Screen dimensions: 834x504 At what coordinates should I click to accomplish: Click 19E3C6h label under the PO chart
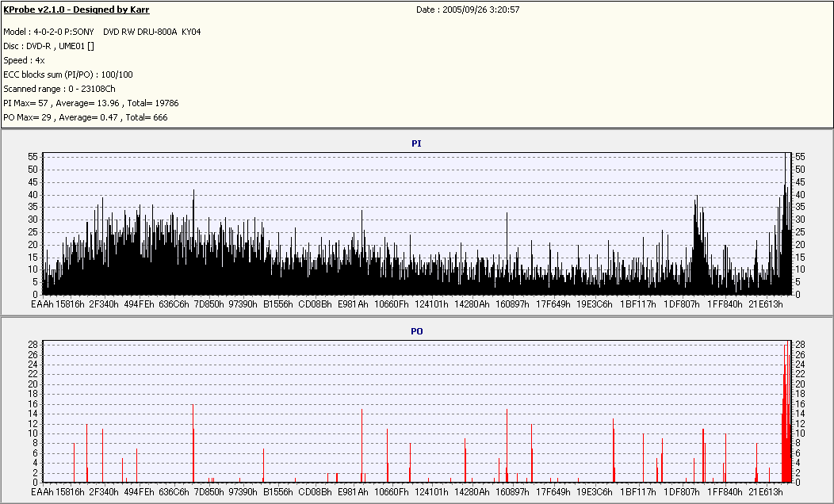coord(594,492)
